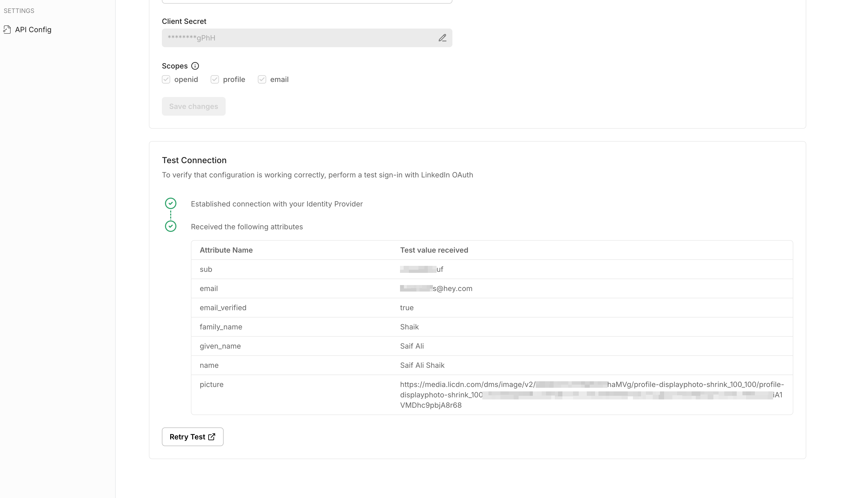Viewport: 868px width, 498px height.
Task: Select the Established connection status text
Action: tap(276, 204)
